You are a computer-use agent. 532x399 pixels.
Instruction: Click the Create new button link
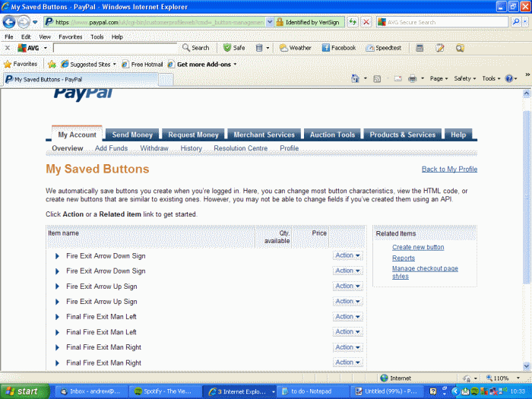(418, 248)
